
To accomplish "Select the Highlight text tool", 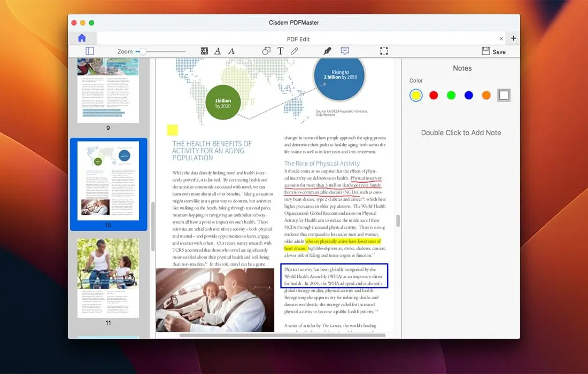I will (204, 51).
